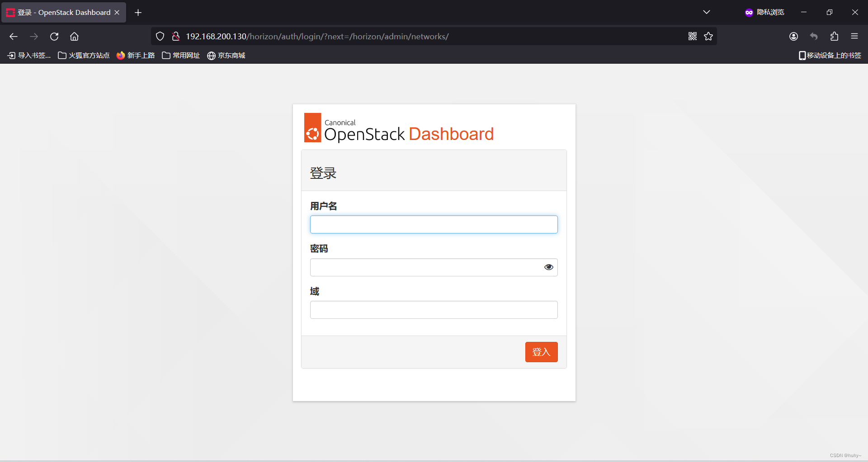The height and width of the screenshot is (462, 868).
Task: Open the QR code icon in address bar
Action: [693, 36]
